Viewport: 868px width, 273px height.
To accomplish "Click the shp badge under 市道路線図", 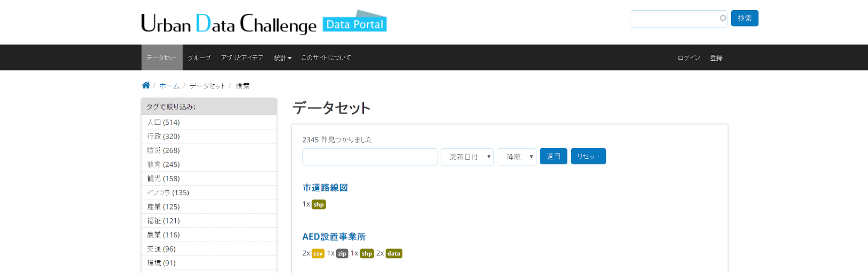I will coord(319,205).
